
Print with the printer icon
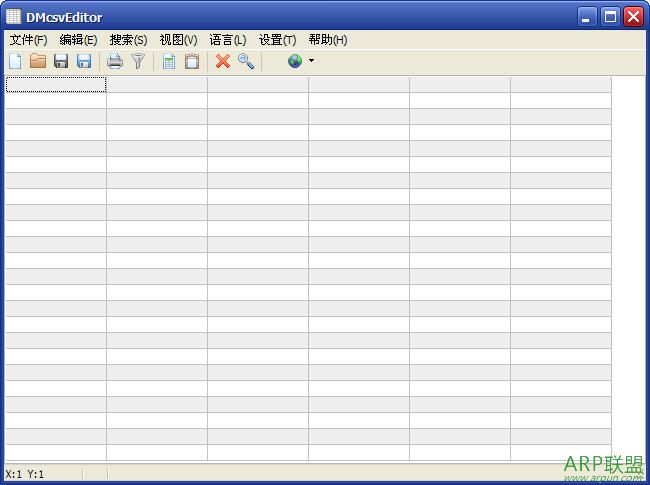pos(115,61)
